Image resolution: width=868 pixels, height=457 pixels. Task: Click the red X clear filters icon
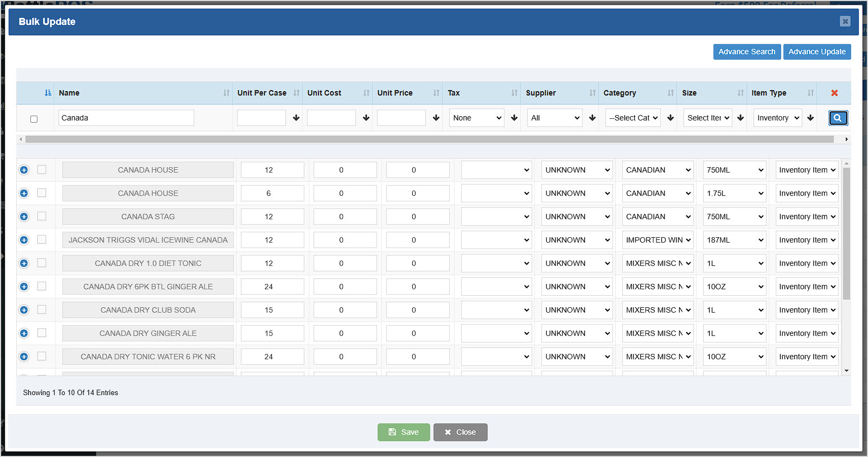click(x=834, y=93)
